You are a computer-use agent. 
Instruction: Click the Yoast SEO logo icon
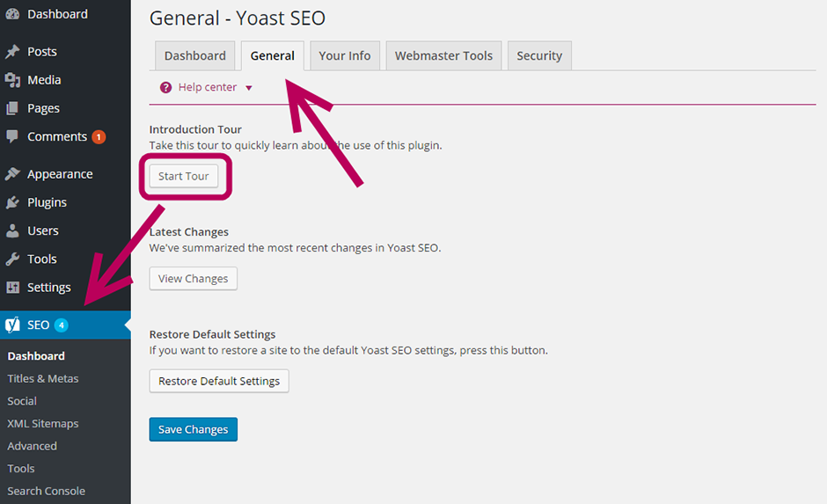(x=12, y=325)
